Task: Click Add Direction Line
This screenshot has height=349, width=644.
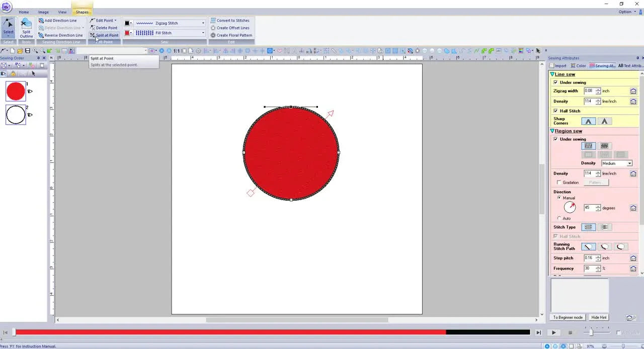Action: pos(57,21)
